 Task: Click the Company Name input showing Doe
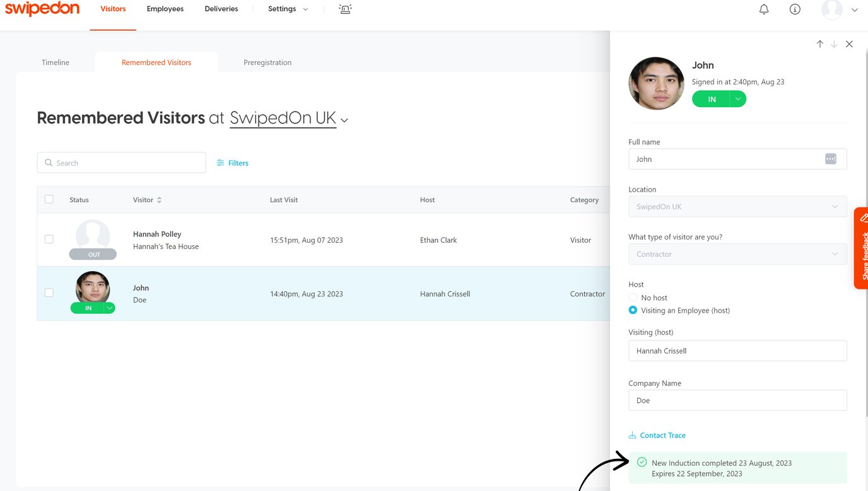[737, 400]
